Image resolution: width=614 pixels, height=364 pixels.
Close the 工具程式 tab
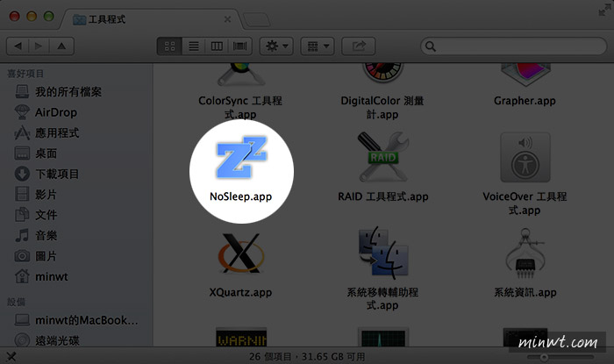pos(227,19)
